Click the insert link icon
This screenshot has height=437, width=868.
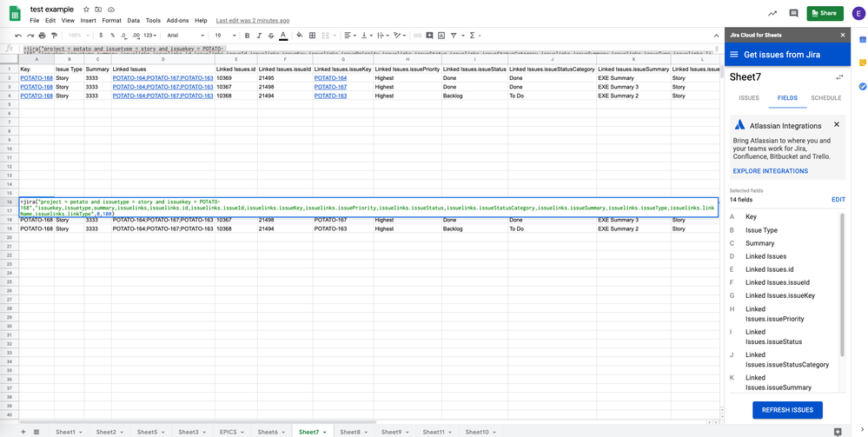click(417, 36)
